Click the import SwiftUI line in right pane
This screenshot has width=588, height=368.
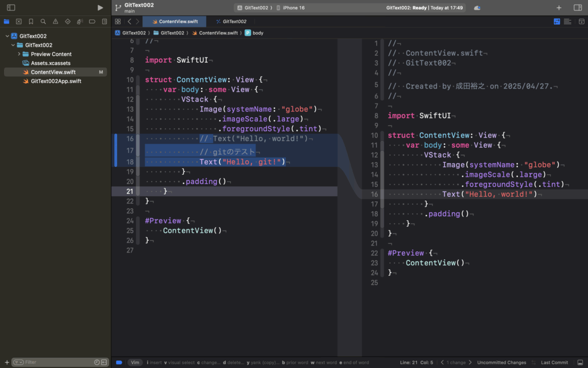pos(419,116)
